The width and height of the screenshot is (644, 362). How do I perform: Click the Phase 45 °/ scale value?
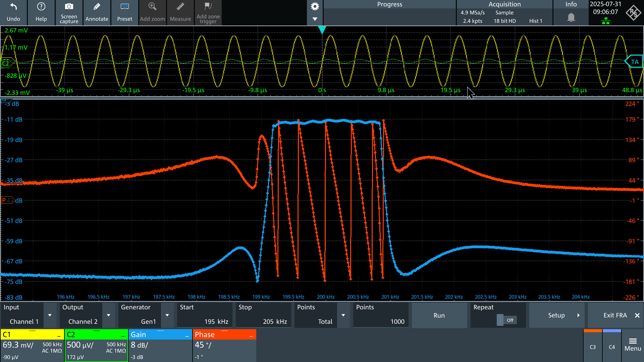point(203,345)
